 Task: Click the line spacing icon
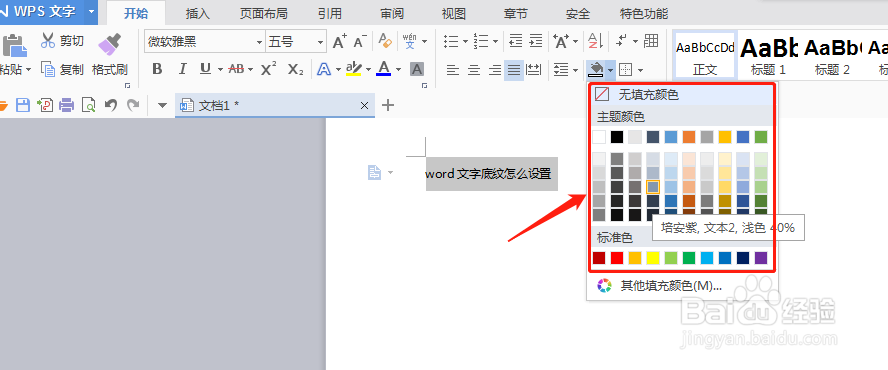[x=561, y=70]
